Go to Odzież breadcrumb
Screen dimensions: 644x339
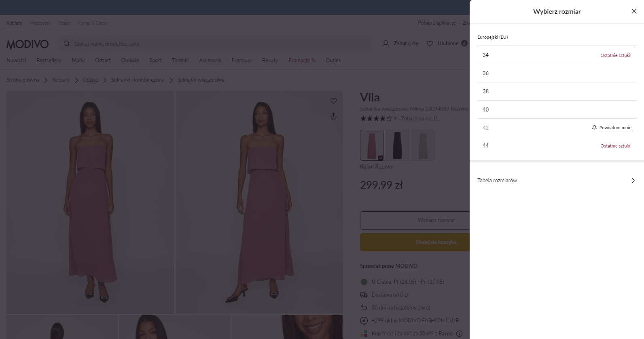[91, 80]
